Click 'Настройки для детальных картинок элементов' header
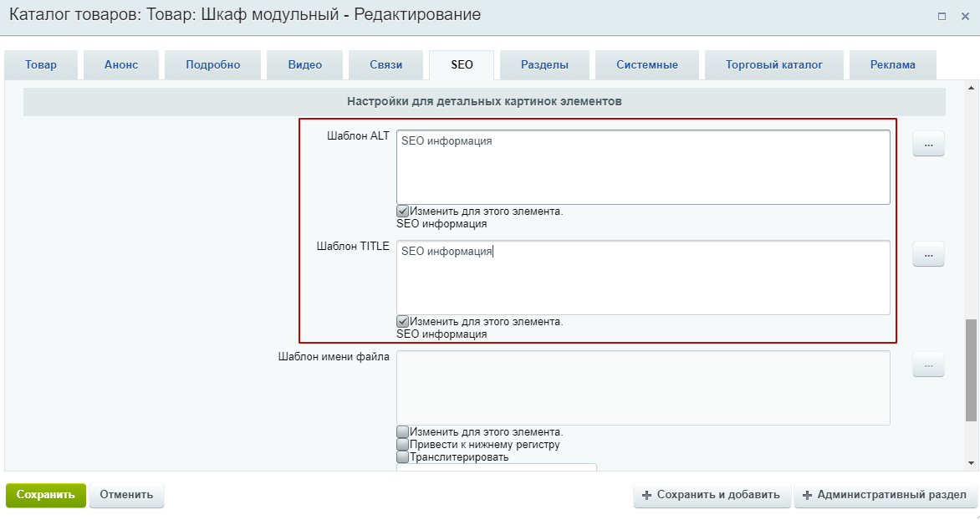This screenshot has width=980, height=520. [x=484, y=101]
